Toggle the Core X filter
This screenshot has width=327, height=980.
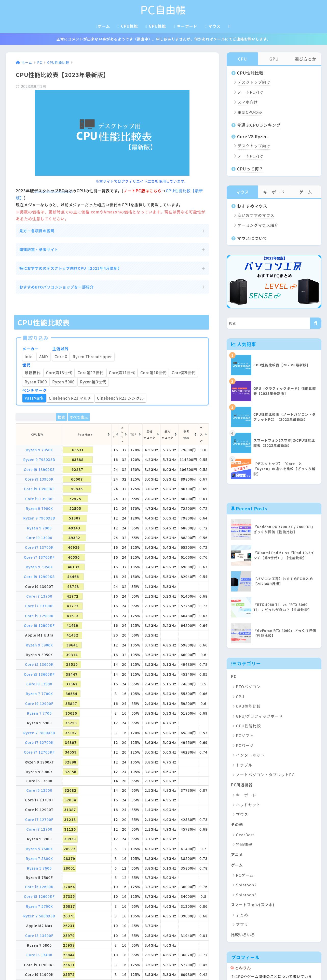point(61,357)
